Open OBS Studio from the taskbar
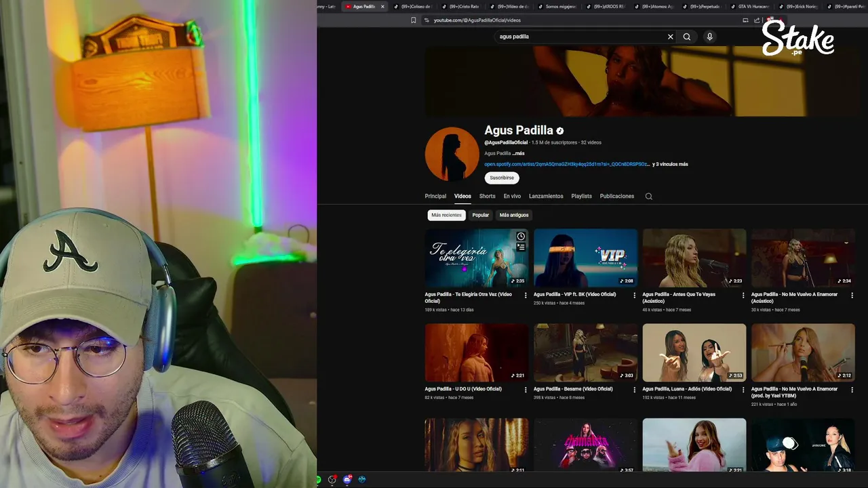This screenshot has height=488, width=868. pyautogui.click(x=332, y=479)
